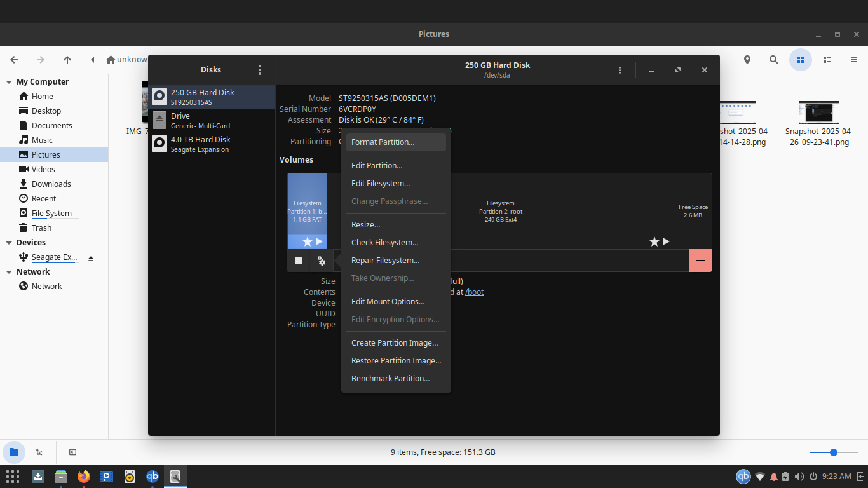Screen dimensions: 868x488
Task: Adjust the icon zoom slider
Action: pos(834,452)
